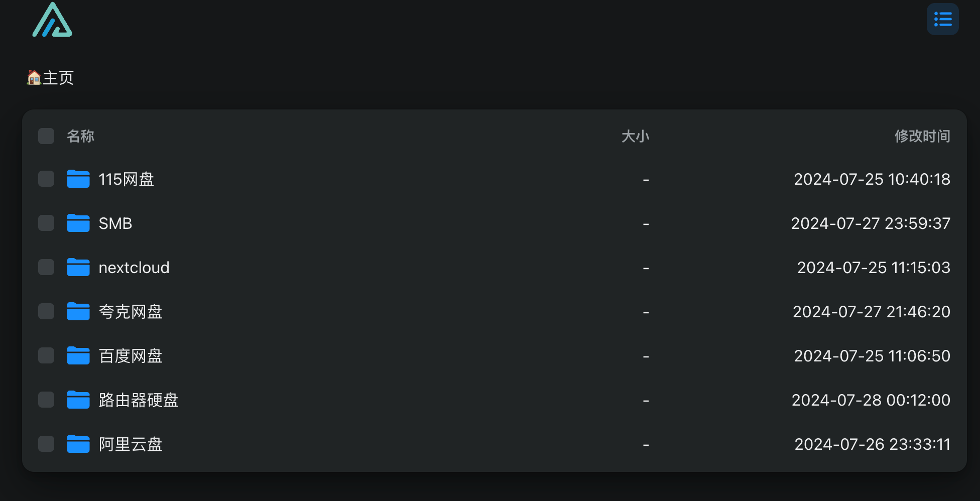Open the 路由器硬盘 folder by name

[x=139, y=400]
